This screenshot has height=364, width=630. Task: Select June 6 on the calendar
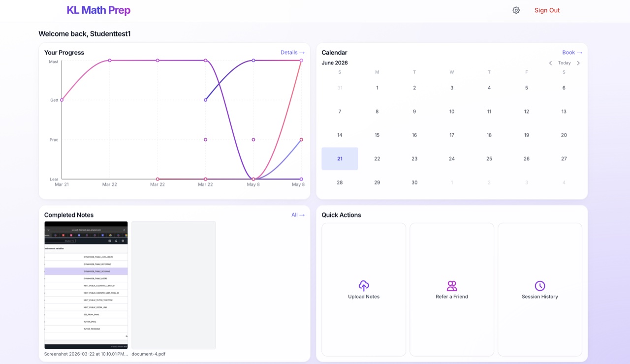click(x=564, y=88)
